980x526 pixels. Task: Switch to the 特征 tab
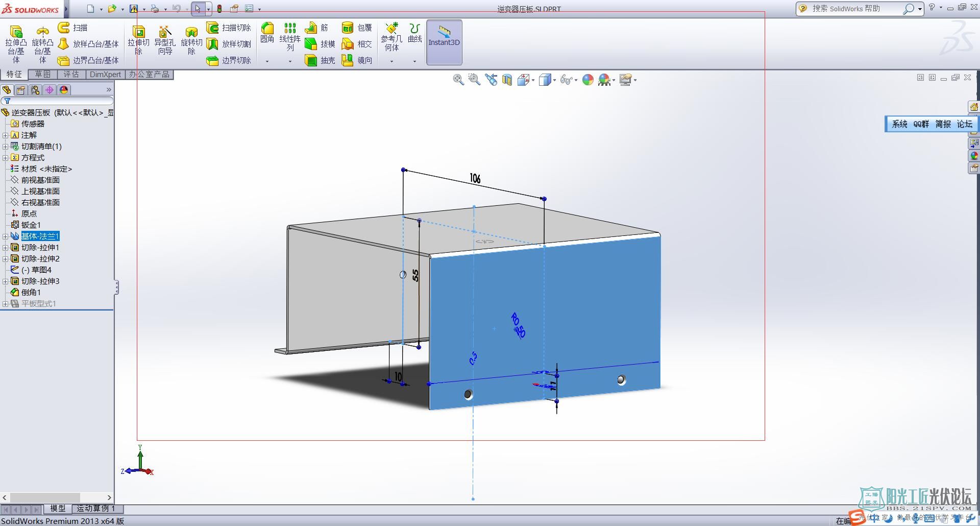tap(14, 75)
